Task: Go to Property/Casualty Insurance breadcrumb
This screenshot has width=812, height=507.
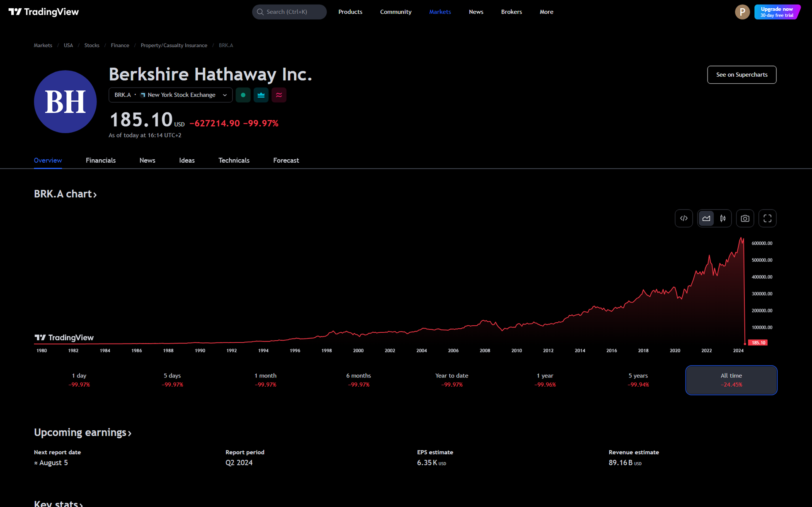Action: (x=174, y=45)
